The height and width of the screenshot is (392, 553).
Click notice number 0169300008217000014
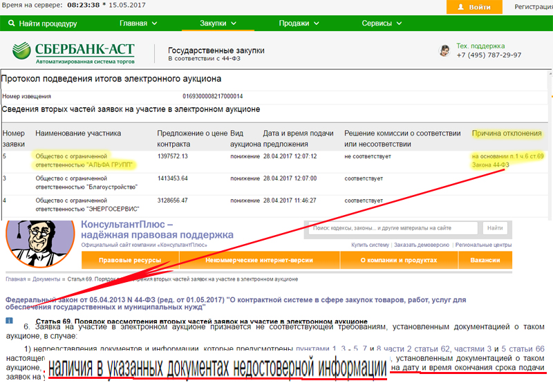[213, 96]
